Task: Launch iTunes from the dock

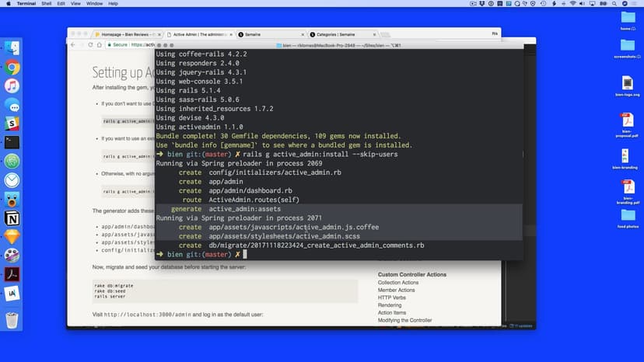Action: [12, 86]
